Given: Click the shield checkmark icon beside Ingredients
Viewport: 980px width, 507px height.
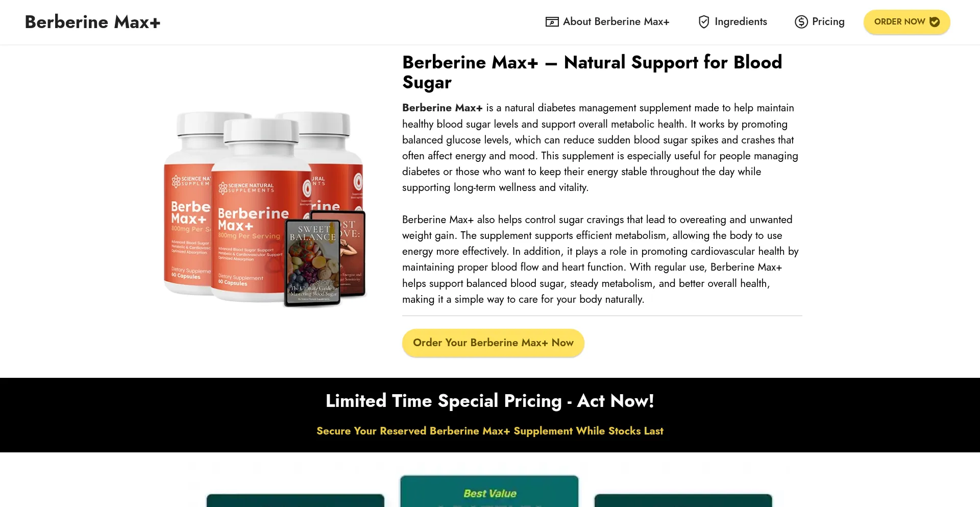Looking at the screenshot, I should tap(704, 22).
